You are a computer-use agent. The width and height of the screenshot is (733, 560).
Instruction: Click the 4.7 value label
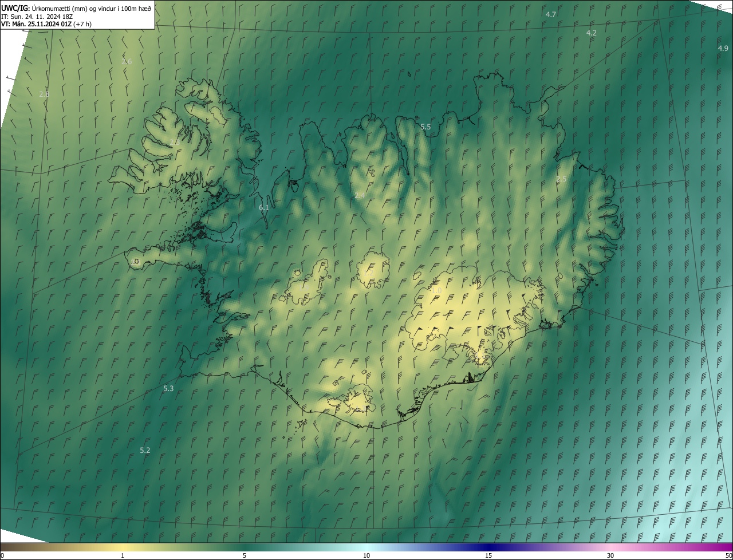551,14
